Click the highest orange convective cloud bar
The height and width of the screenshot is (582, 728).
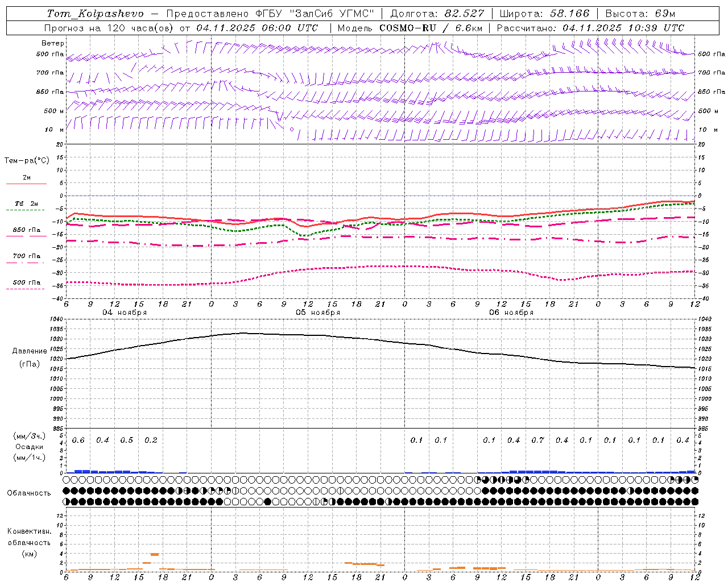tap(155, 554)
